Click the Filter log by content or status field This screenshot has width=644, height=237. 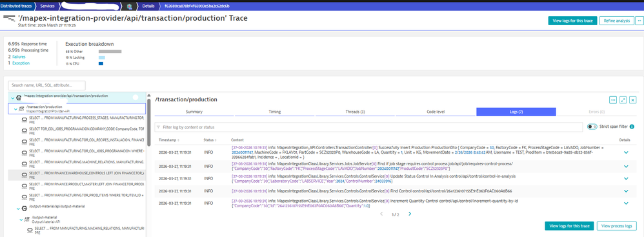[x=368, y=127]
